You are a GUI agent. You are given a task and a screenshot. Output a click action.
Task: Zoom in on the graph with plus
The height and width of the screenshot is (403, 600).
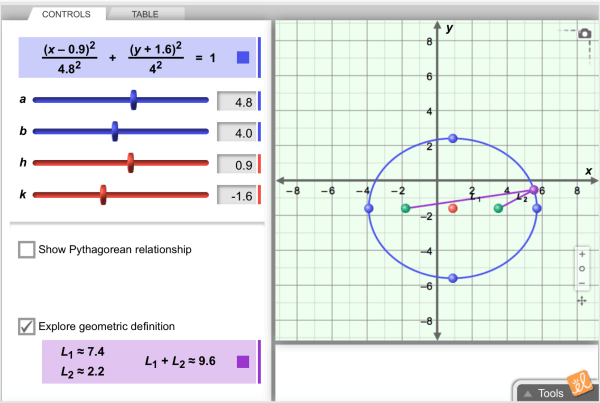coord(582,254)
